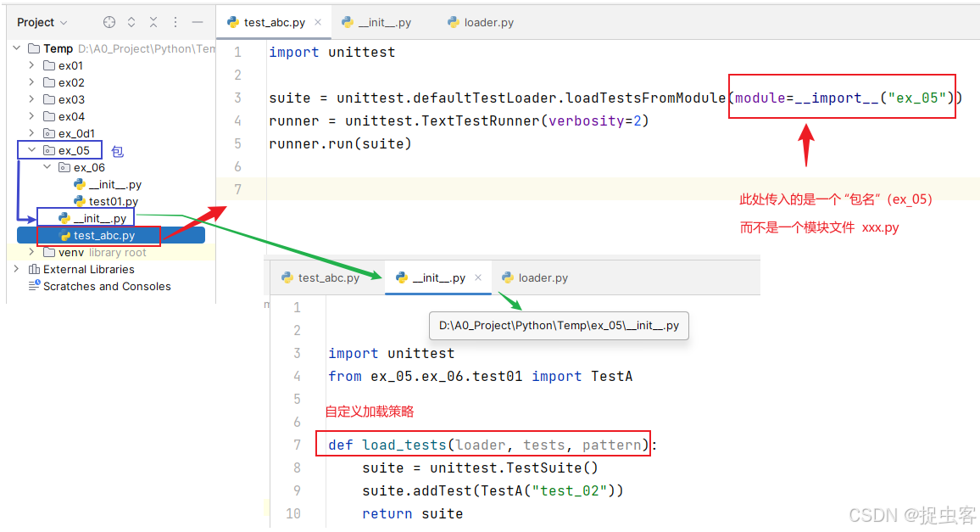Select the venv library root folder
The width and height of the screenshot is (980, 532).
point(94,252)
